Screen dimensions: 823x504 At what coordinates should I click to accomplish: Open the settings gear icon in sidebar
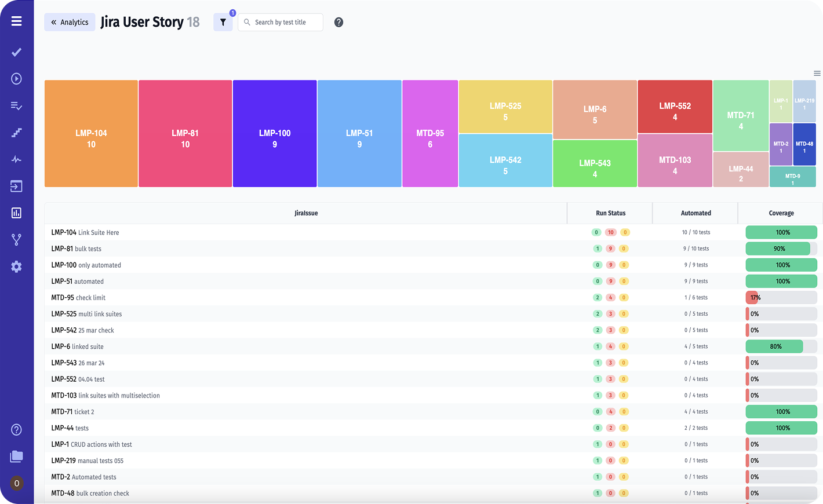pyautogui.click(x=16, y=266)
